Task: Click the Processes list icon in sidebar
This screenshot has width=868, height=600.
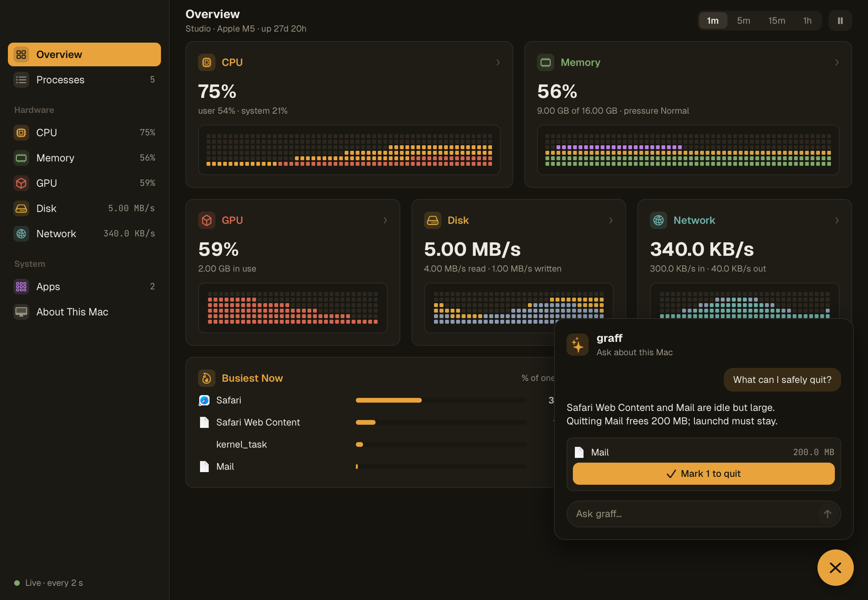Action: coord(21,80)
